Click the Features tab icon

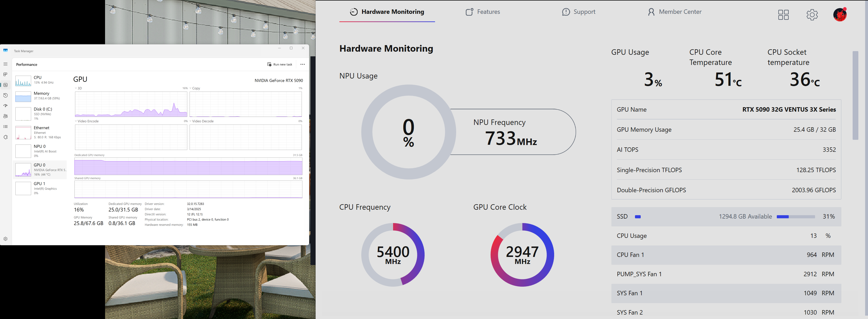coord(469,12)
